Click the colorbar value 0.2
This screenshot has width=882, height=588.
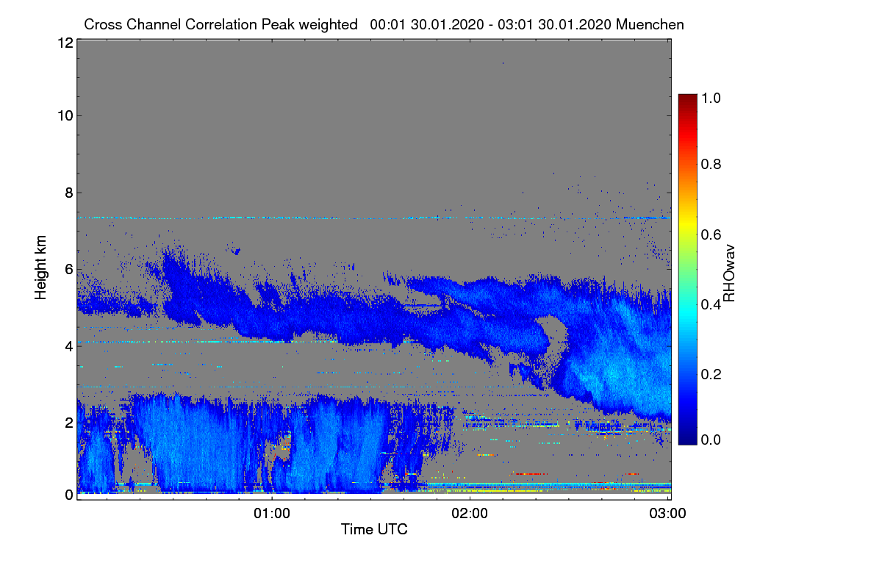coord(711,374)
